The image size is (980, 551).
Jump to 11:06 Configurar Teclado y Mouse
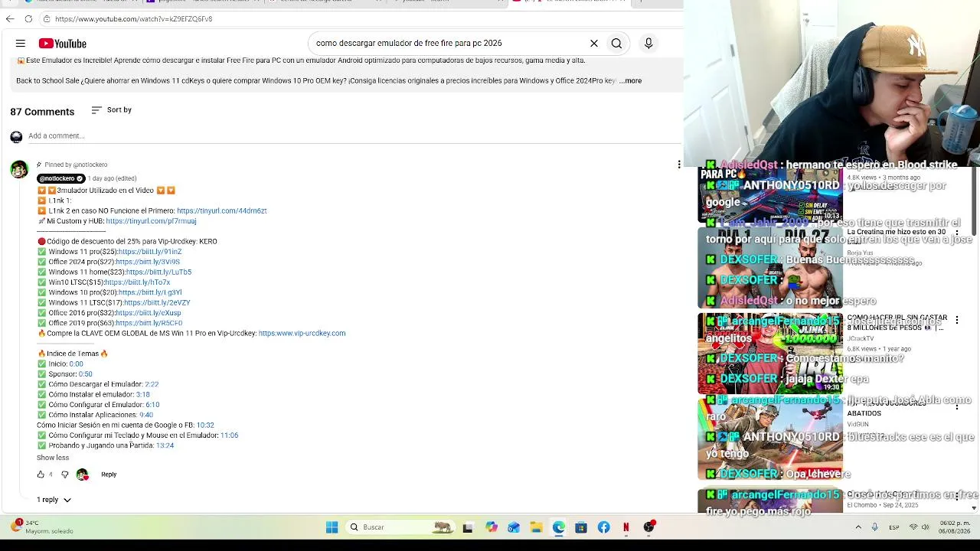point(229,435)
